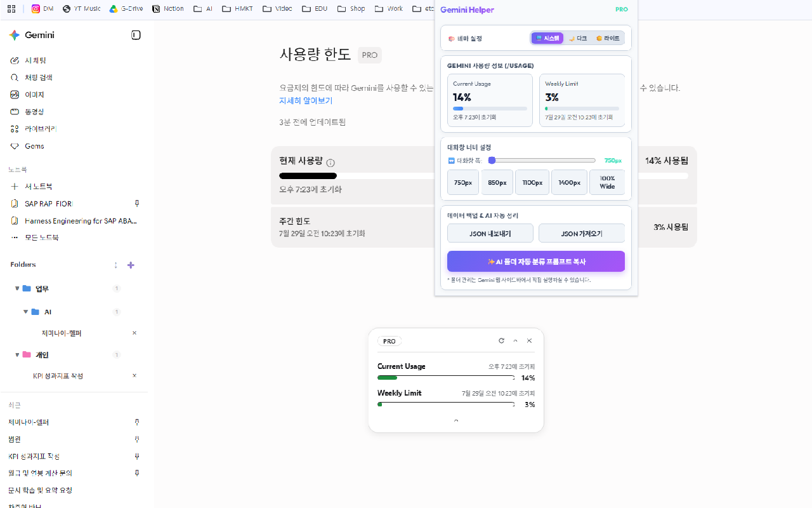Click the info icon beside 현재 사용량
This screenshot has width=812, height=508.
(x=331, y=163)
